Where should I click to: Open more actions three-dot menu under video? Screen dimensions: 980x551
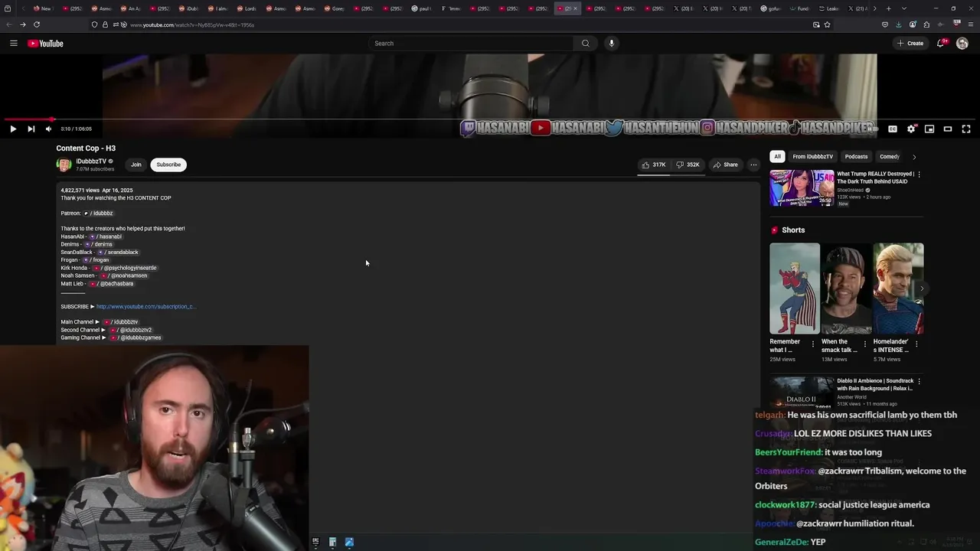(x=753, y=165)
